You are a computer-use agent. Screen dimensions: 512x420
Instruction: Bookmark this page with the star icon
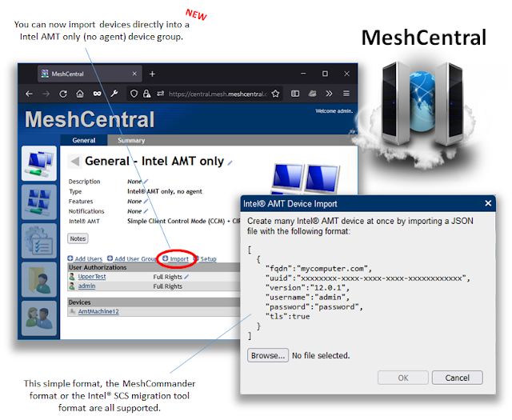point(275,94)
